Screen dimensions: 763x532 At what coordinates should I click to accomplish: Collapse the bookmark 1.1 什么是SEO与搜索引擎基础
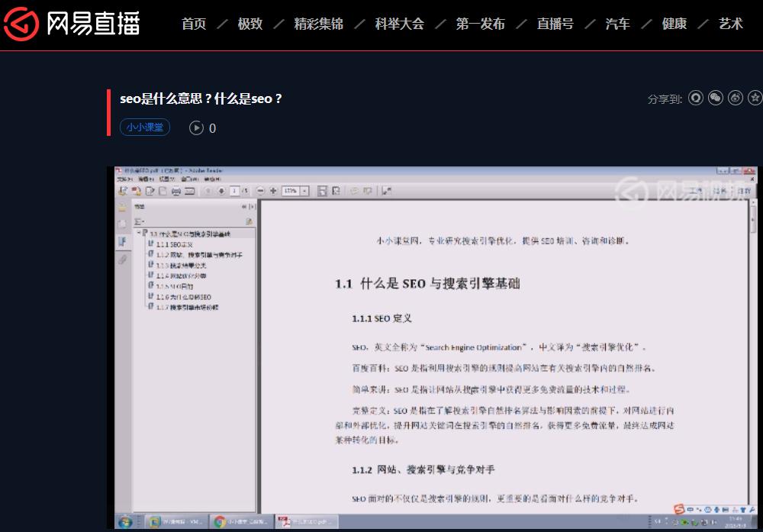point(140,231)
